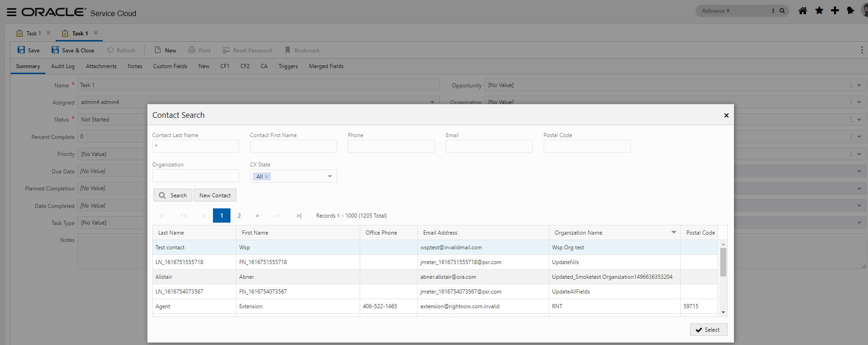Switch to the Audit Log tab

[x=63, y=66]
